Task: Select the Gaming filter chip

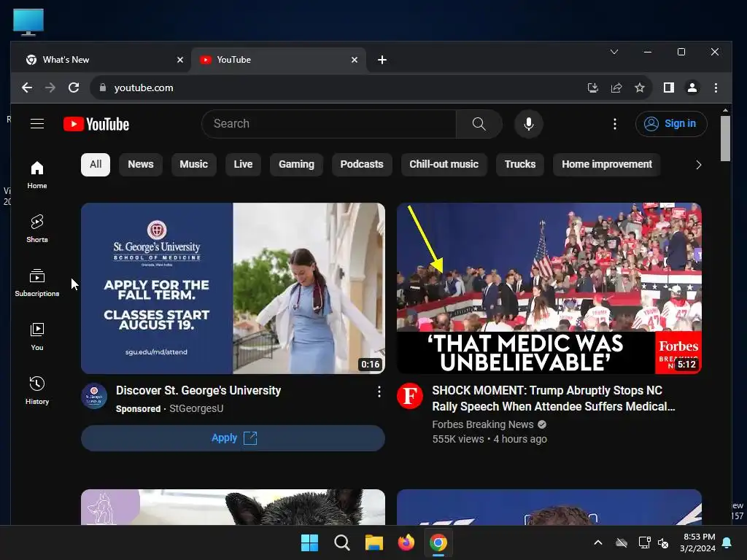Action: 296,164
